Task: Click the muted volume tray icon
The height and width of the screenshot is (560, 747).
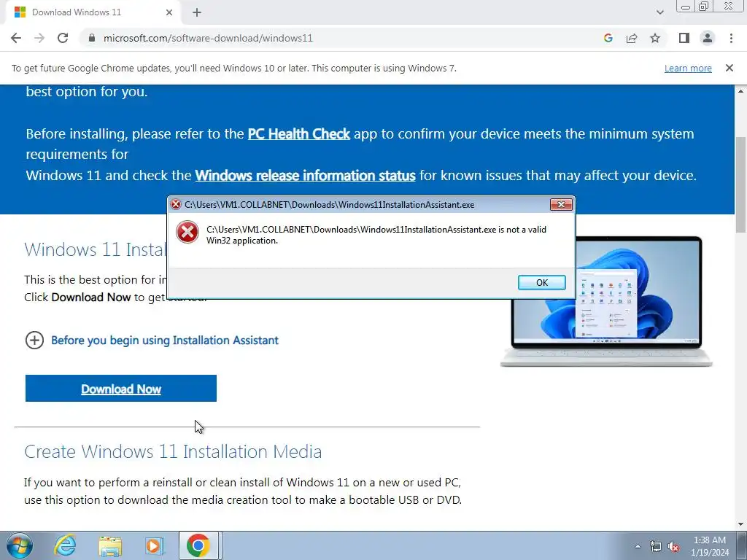Action: tap(673, 546)
